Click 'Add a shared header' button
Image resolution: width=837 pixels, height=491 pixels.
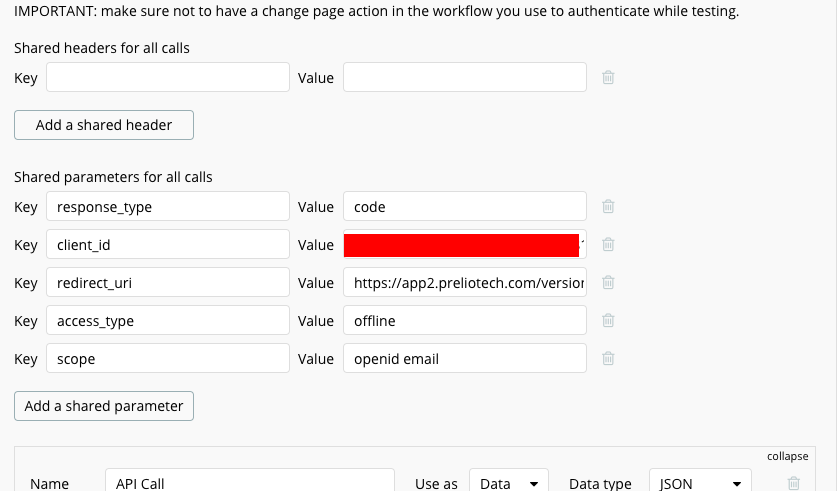pyautogui.click(x=104, y=125)
